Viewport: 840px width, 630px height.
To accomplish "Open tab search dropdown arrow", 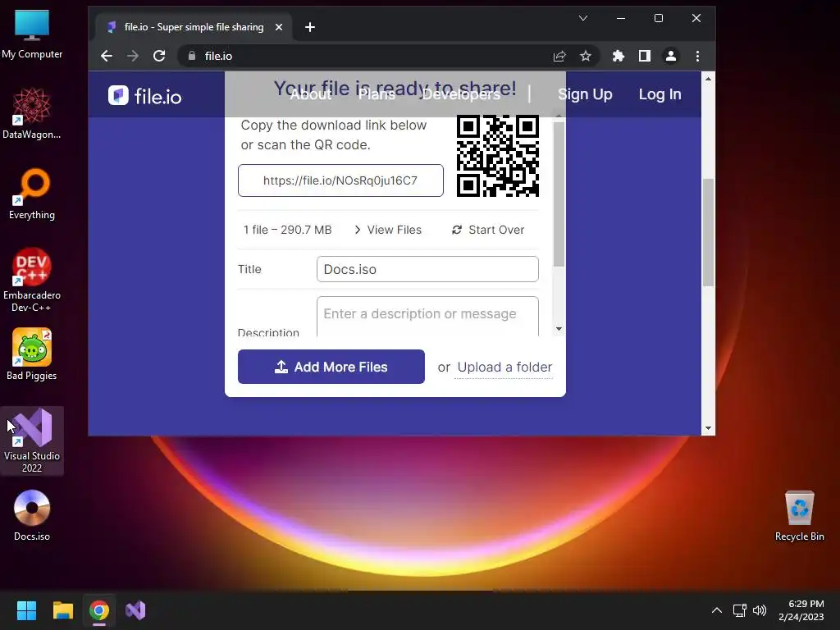I will pyautogui.click(x=583, y=18).
